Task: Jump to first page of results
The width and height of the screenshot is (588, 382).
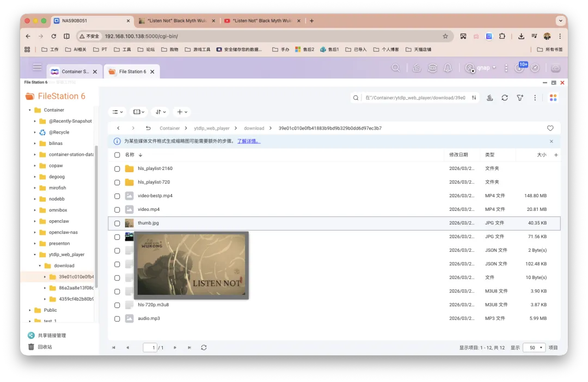Action: pyautogui.click(x=114, y=348)
